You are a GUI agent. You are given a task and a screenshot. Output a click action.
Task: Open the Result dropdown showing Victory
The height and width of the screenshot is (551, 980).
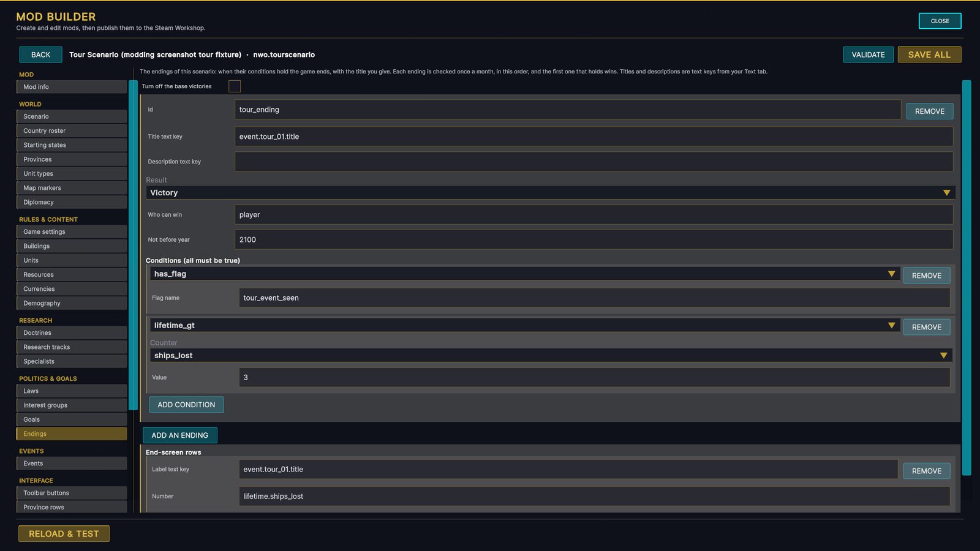[550, 192]
